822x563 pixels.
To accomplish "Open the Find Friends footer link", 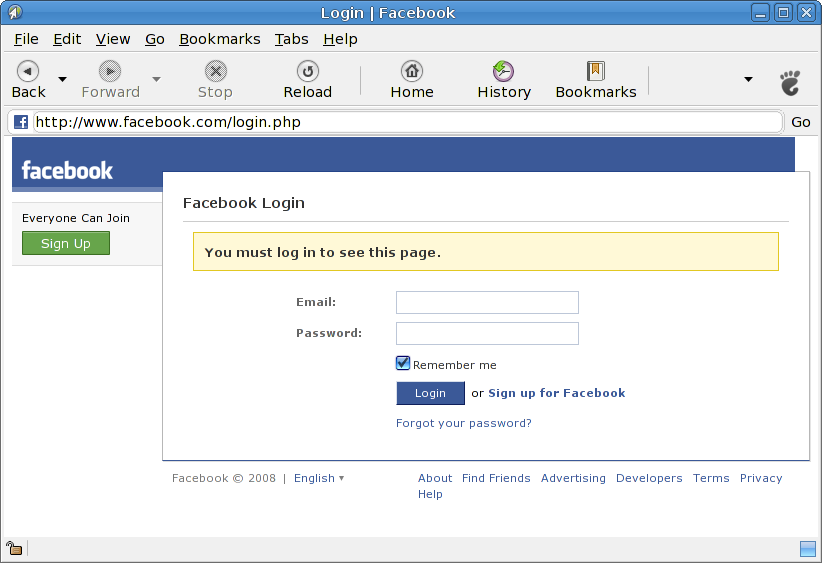I will 496,478.
